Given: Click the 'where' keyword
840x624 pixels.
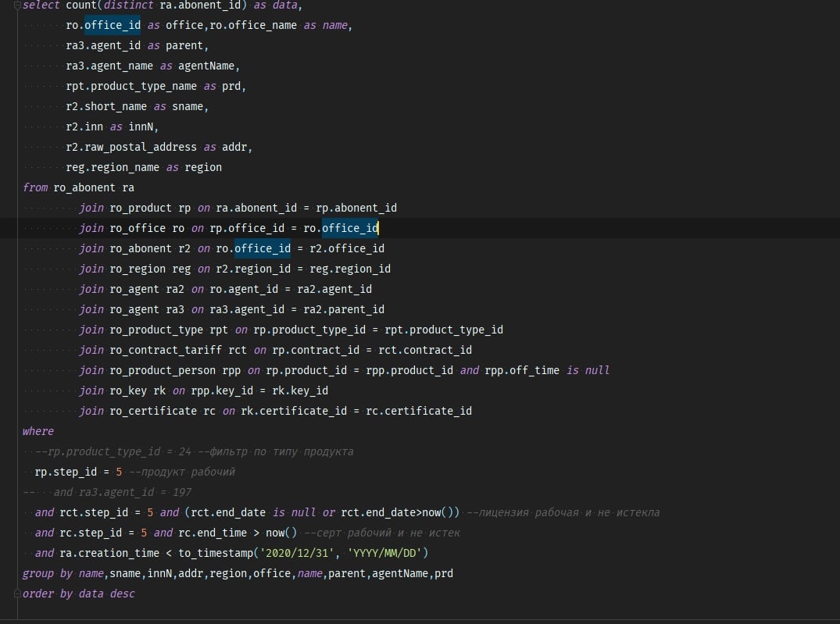Looking at the screenshot, I should tap(38, 431).
